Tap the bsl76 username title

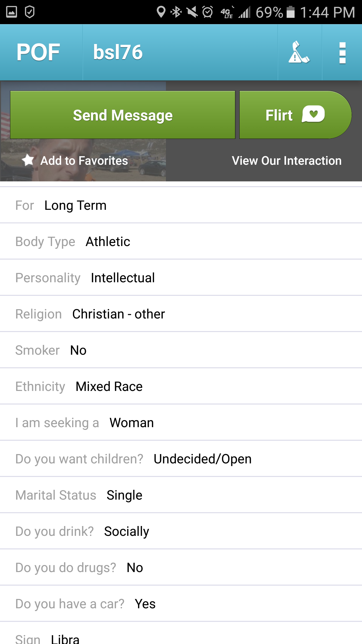[118, 52]
